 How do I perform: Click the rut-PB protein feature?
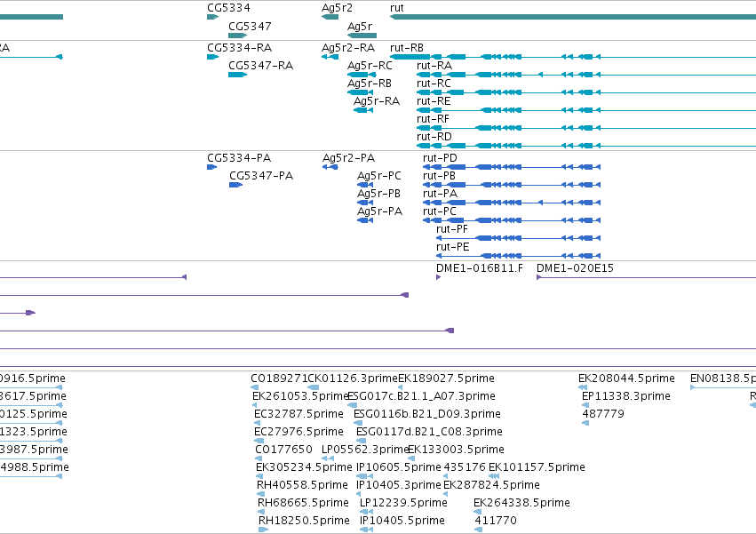[512, 185]
